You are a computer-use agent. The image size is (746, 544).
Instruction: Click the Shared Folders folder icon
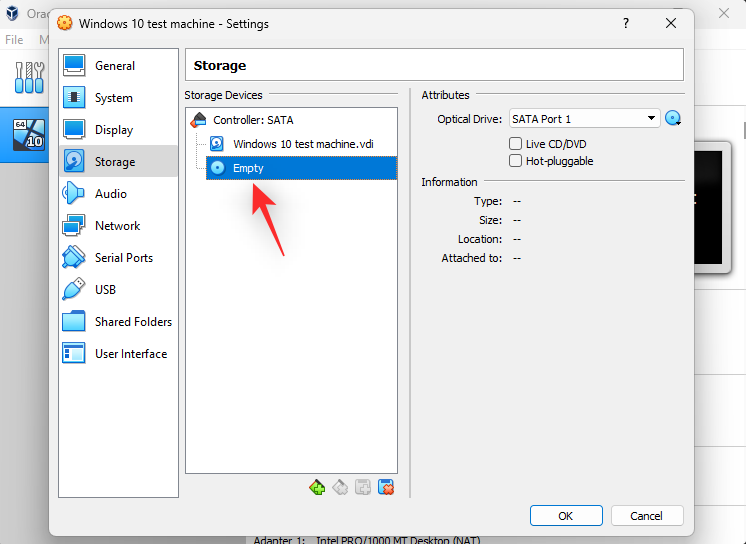pos(74,321)
